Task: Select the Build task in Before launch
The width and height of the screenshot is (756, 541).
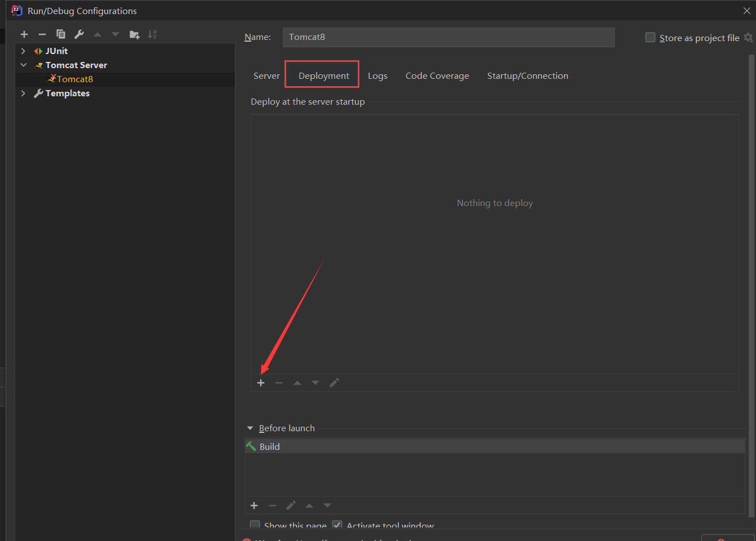Action: pos(495,446)
